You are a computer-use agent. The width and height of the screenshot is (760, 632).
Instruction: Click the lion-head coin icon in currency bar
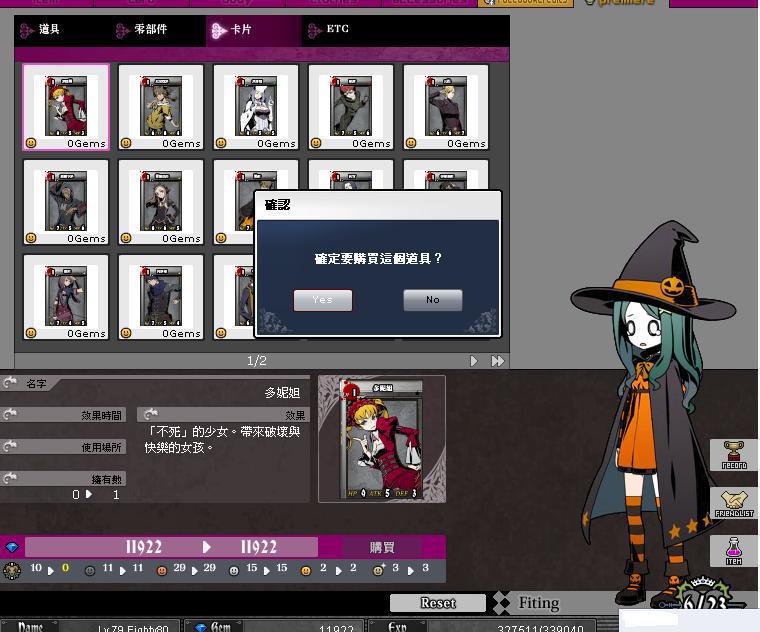tap(12, 571)
